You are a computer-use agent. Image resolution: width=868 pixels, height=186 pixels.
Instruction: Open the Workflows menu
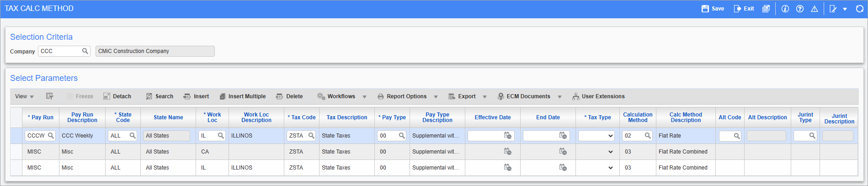336,96
